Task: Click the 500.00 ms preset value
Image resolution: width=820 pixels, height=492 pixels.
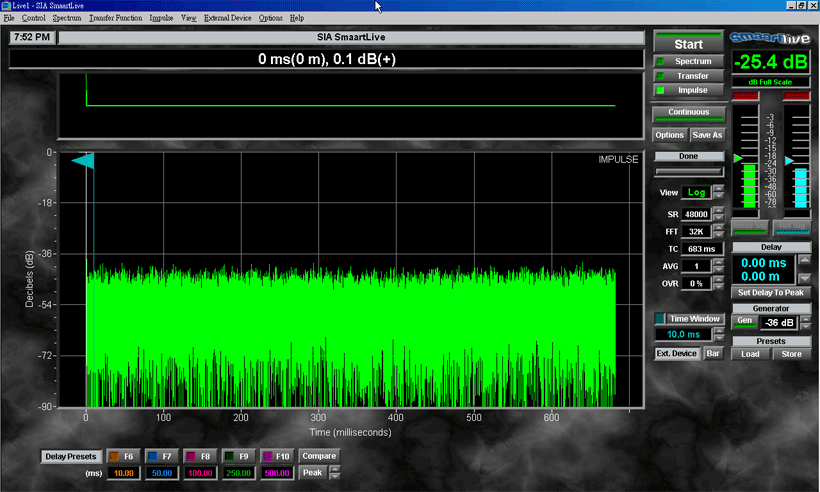Action: tap(277, 473)
